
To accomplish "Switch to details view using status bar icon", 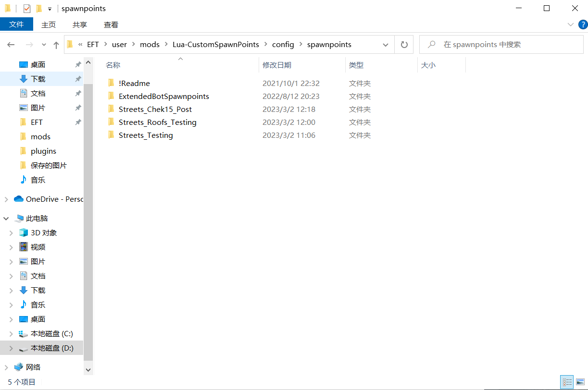I will pyautogui.click(x=567, y=382).
